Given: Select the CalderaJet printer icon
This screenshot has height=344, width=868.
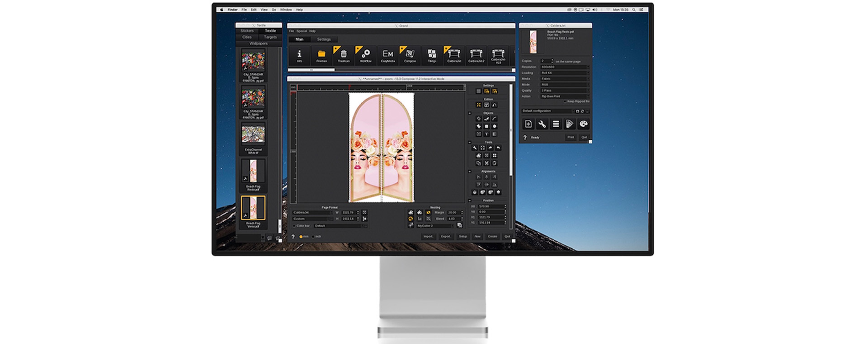Looking at the screenshot, I should pyautogui.click(x=454, y=55).
